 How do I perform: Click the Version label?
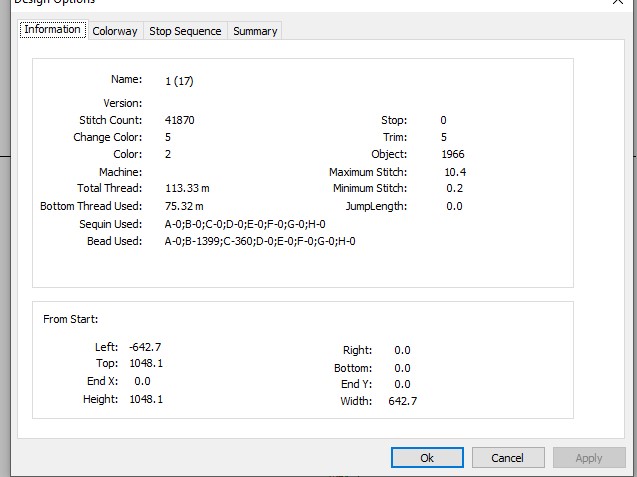(x=123, y=103)
